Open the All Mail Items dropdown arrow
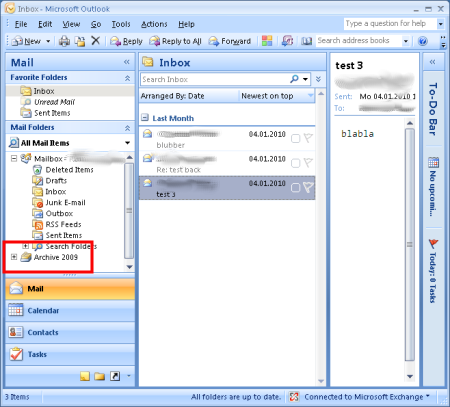The image size is (450, 407). [127, 143]
